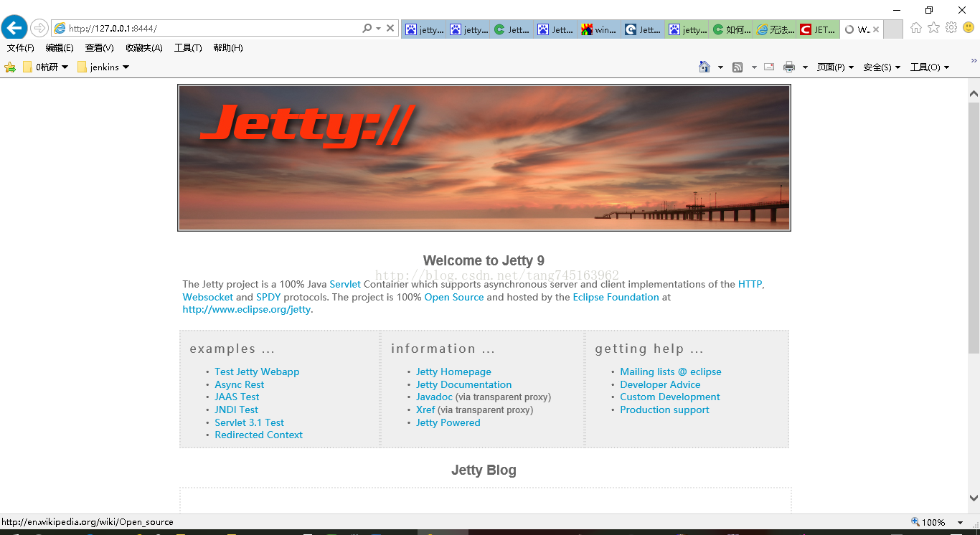Expand the command bar Home dropdown arrow

tap(720, 67)
